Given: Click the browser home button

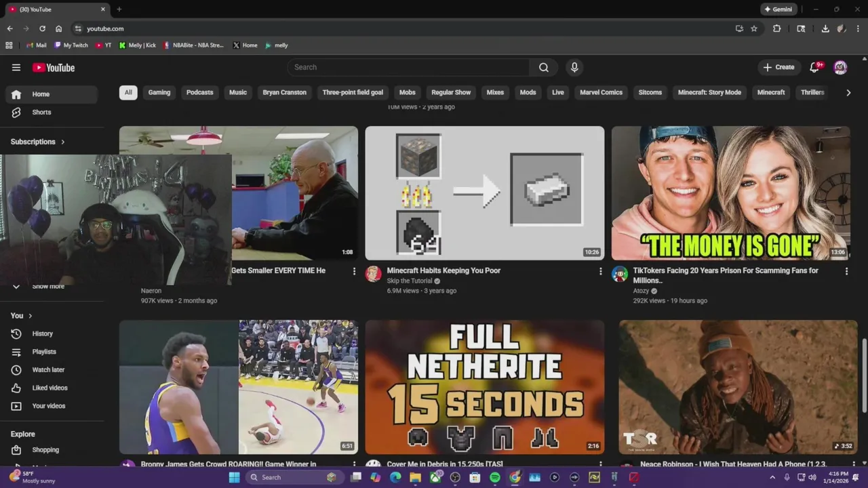Looking at the screenshot, I should click(x=59, y=28).
